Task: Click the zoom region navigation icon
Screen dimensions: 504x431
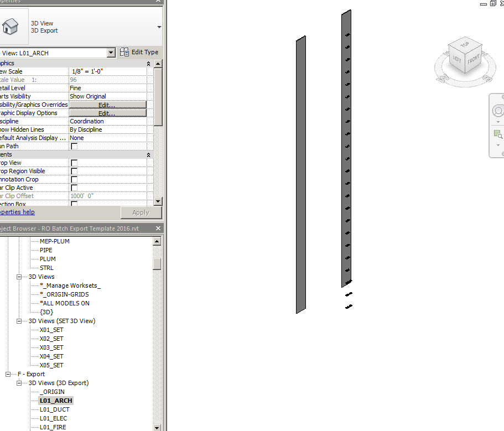Action: (498, 134)
